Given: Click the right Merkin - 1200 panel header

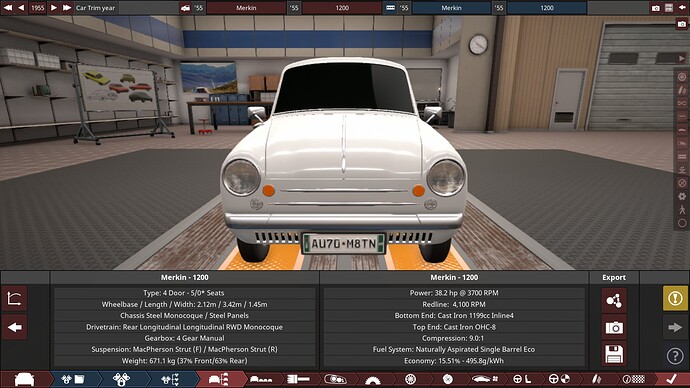Looking at the screenshot, I should click(x=454, y=278).
